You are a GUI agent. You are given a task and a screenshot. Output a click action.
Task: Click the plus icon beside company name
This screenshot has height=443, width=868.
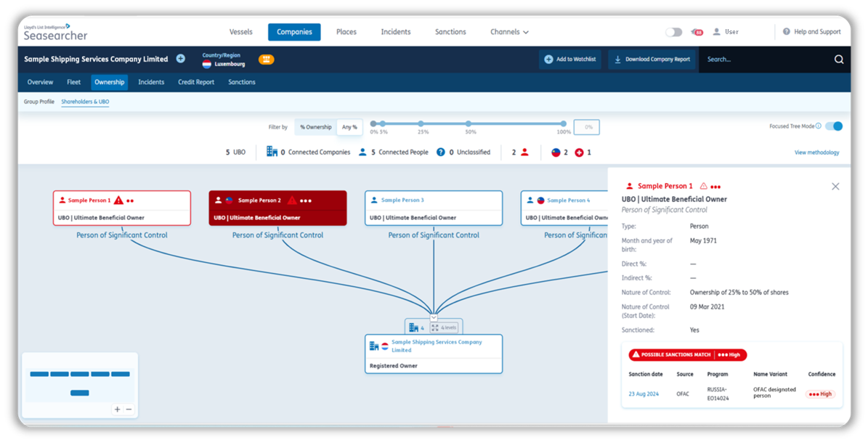click(181, 59)
